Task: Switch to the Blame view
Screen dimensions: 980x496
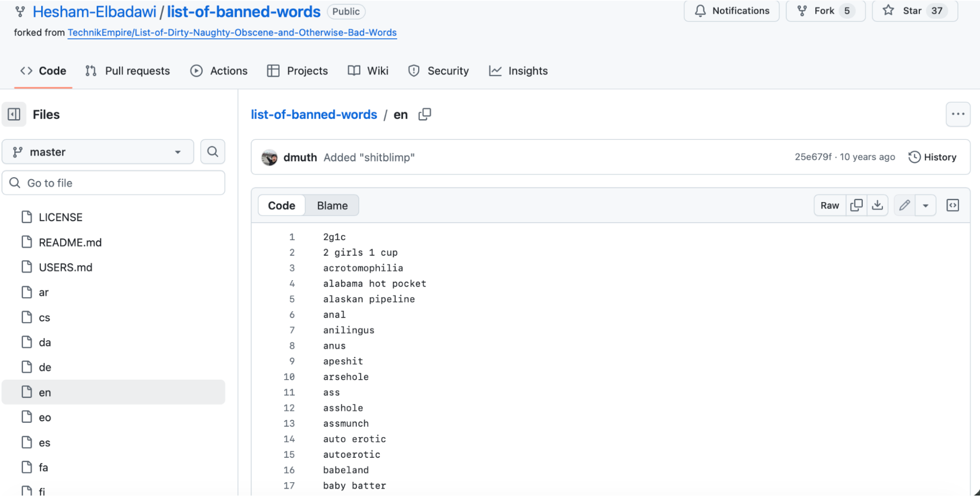Action: (x=331, y=205)
